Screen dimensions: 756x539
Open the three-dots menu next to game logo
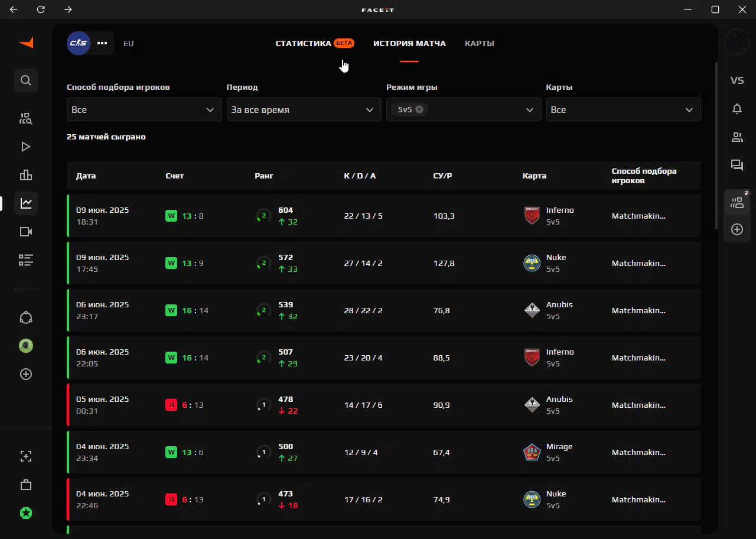coord(102,43)
